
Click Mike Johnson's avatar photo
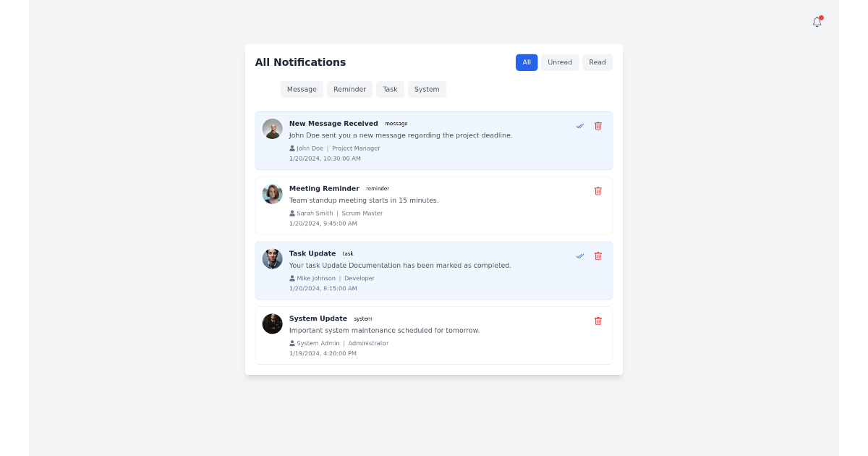point(272,258)
